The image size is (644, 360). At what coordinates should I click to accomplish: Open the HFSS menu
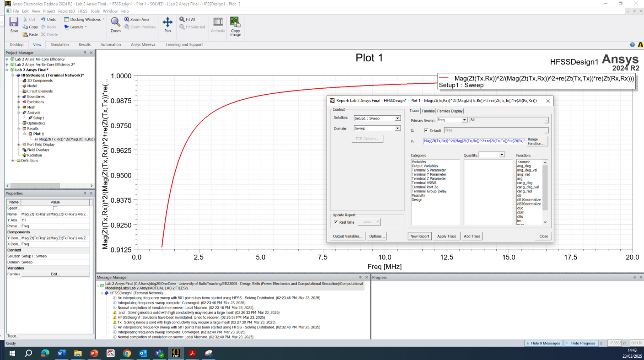[x=83, y=11]
